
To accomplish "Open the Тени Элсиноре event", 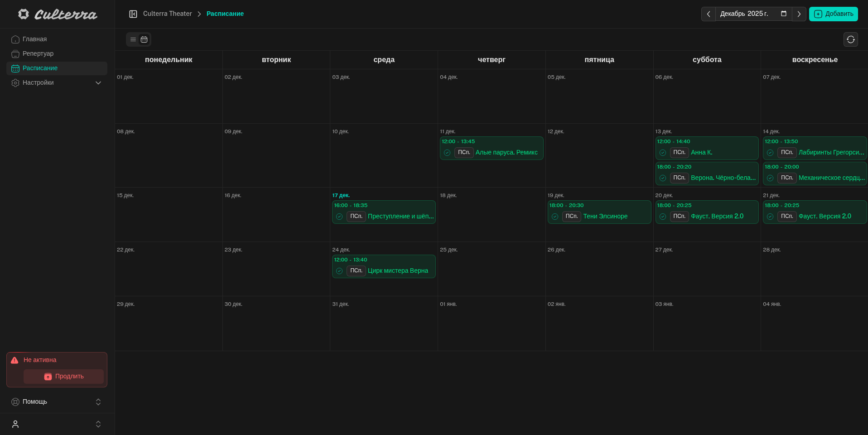I will [x=605, y=217].
